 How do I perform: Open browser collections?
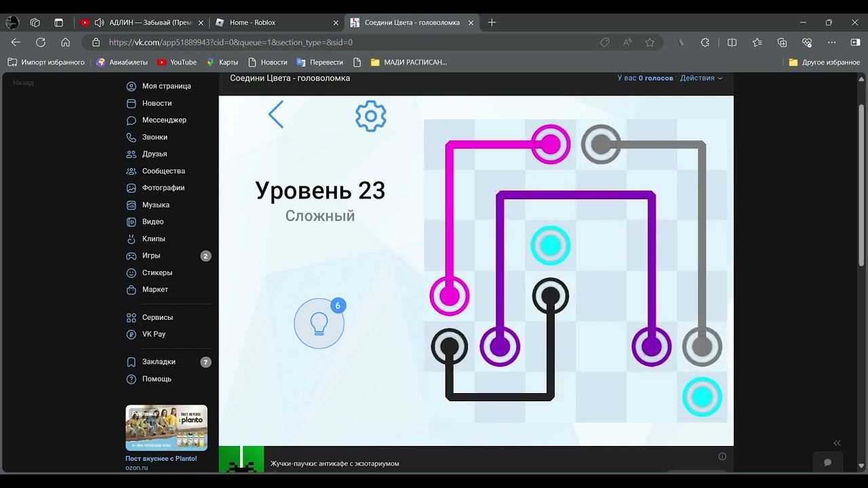[x=782, y=42]
